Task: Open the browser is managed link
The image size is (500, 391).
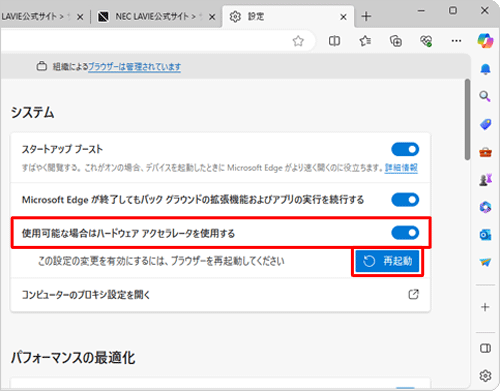Action: (x=134, y=67)
